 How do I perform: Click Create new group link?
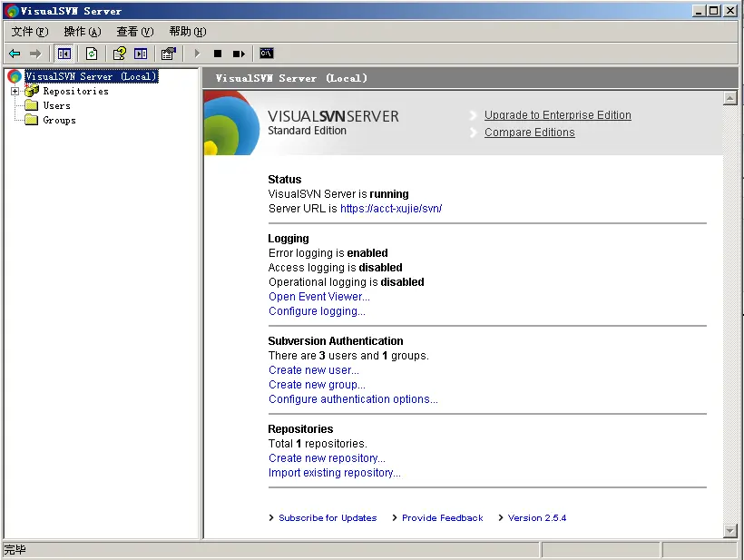tap(317, 385)
